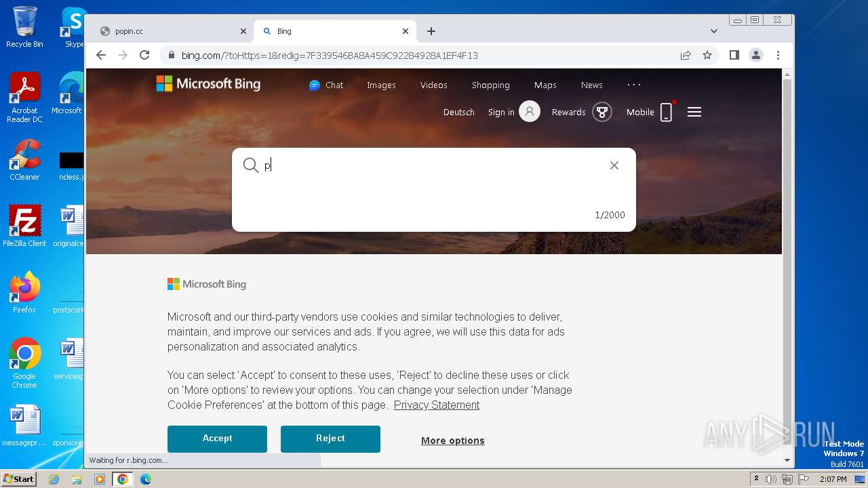Click the search magnifier icon
Image resolution: width=868 pixels, height=488 pixels.
251,165
